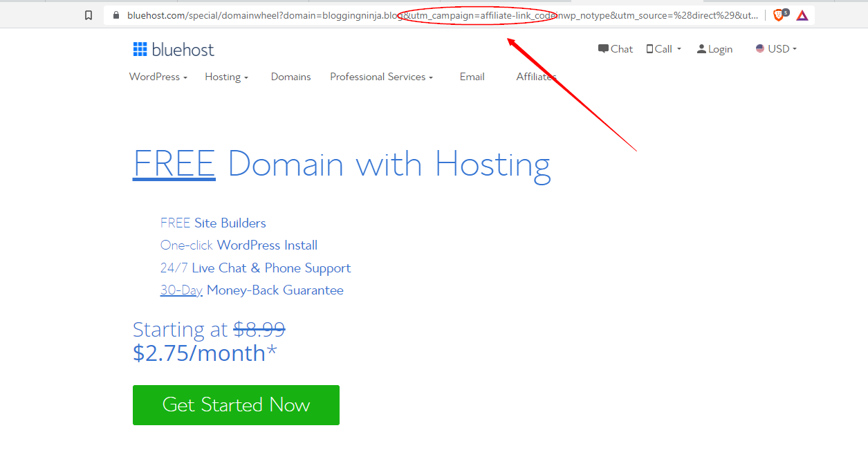Expand the WordPress dropdown menu
Viewport: 868px width, 457px height.
tap(158, 77)
